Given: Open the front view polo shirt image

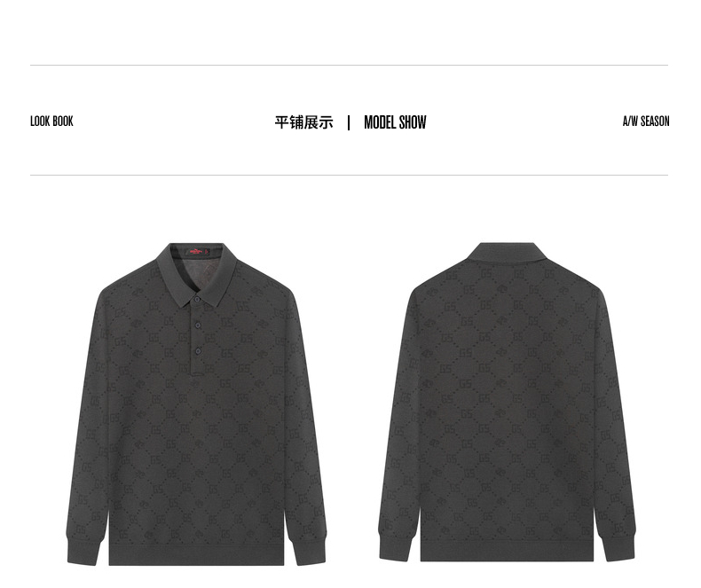Looking at the screenshot, I should pyautogui.click(x=197, y=404).
